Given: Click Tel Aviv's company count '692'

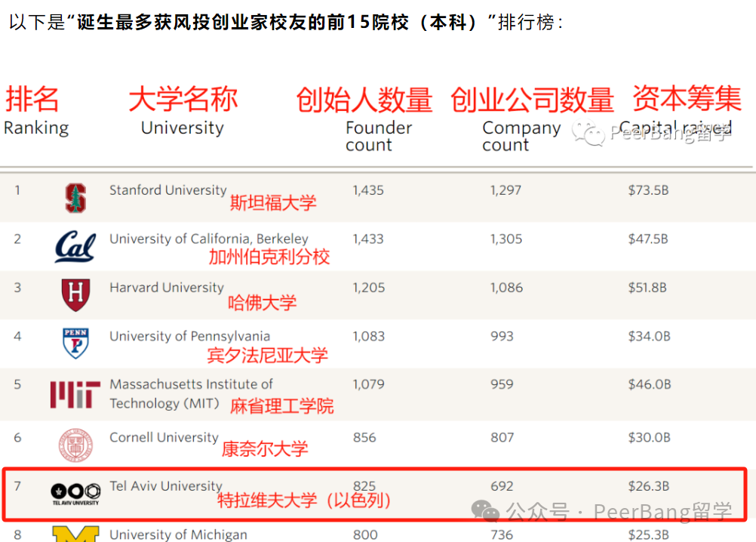Looking at the screenshot, I should 502,485.
